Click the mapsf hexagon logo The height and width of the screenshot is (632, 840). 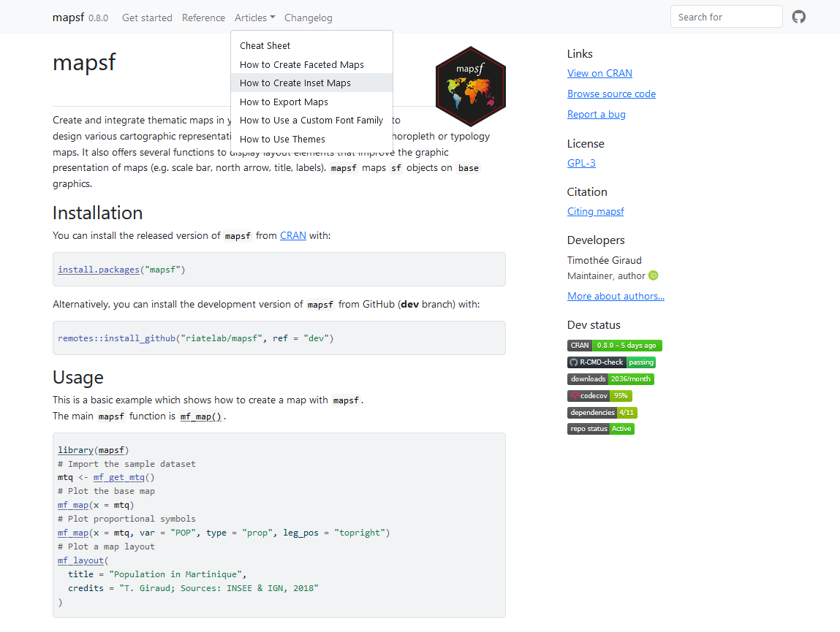(470, 86)
